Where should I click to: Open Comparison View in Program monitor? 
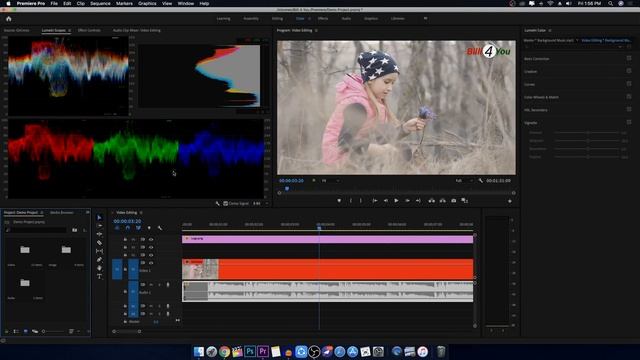click(x=464, y=201)
